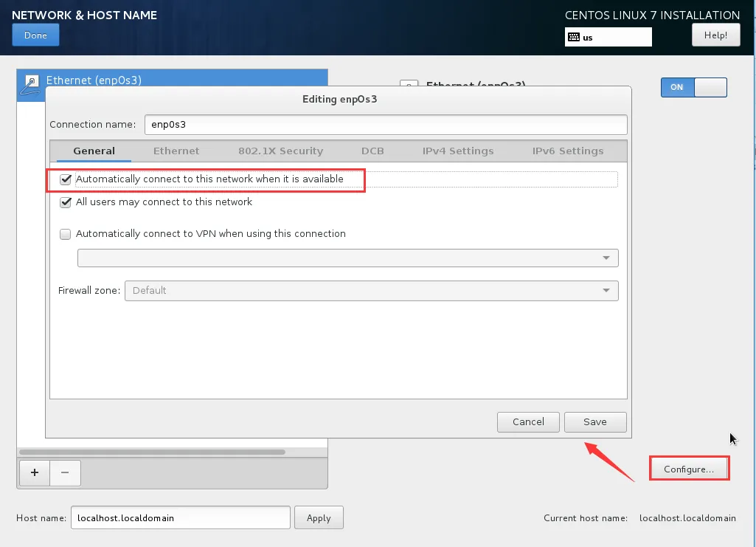Viewport: 756px width, 547px height.
Task: Add a new network device with plus button
Action: (x=35, y=472)
